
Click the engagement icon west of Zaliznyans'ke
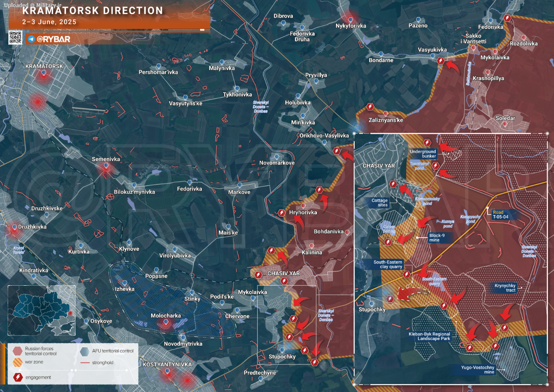click(370, 107)
